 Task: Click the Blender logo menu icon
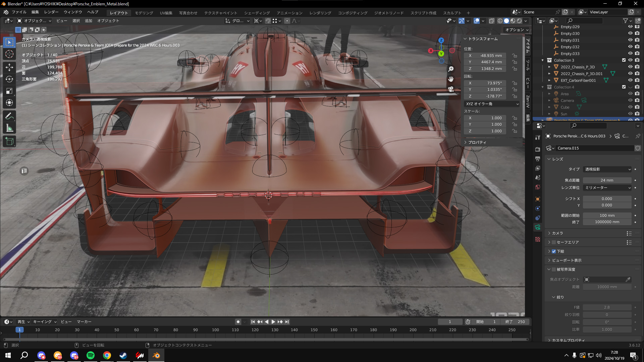6,12
